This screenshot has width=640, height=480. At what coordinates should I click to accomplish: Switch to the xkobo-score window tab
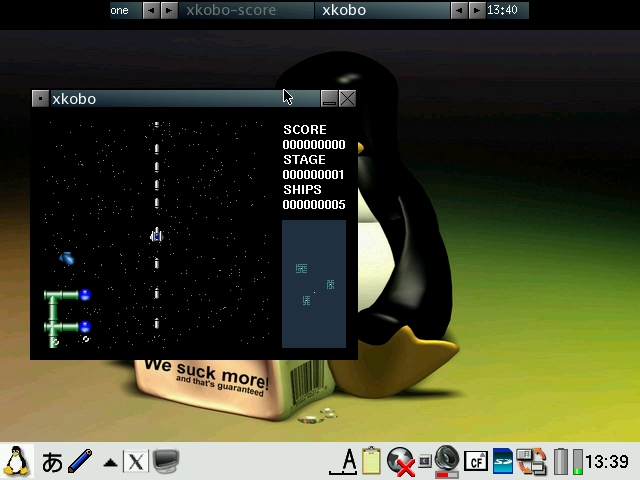(x=245, y=10)
